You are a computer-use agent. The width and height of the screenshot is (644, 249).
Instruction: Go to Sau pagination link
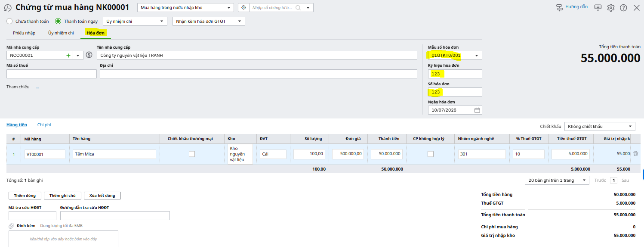point(625,180)
